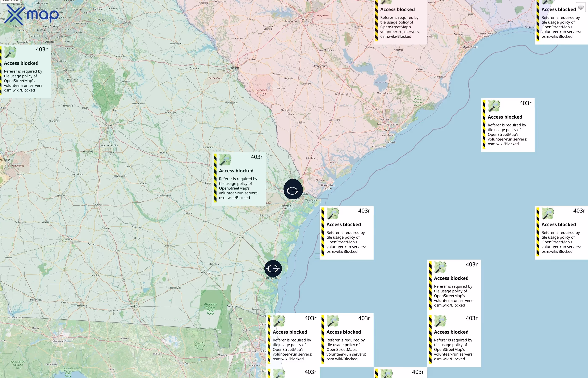Click the Athens city label
This screenshot has width=588, height=378.
(127, 23)
